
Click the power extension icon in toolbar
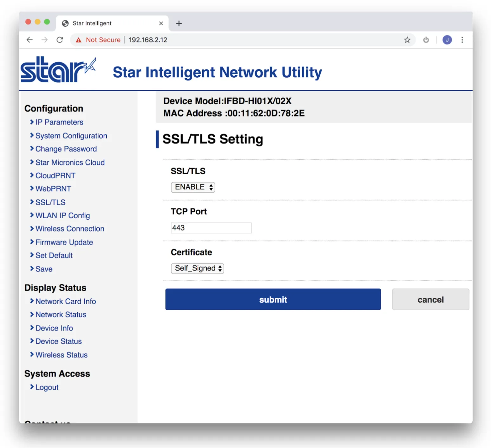426,40
